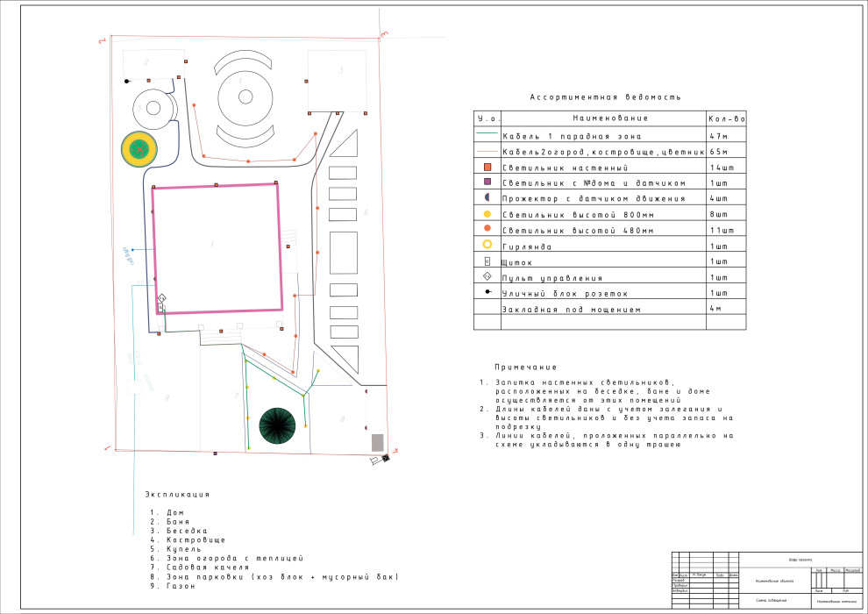Select the gray rectangle in the parking zone

pos(378,442)
